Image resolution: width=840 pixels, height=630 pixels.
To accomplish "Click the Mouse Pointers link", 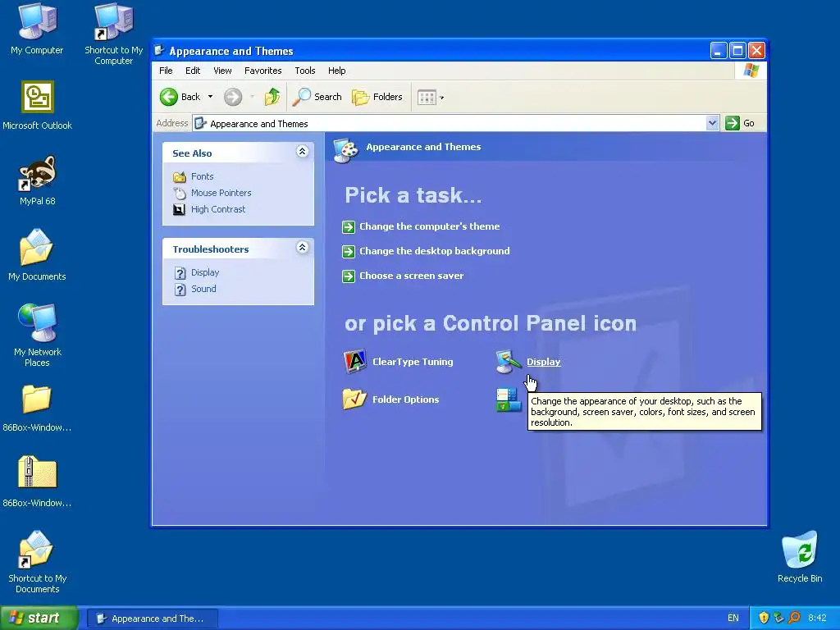I will [x=221, y=193].
